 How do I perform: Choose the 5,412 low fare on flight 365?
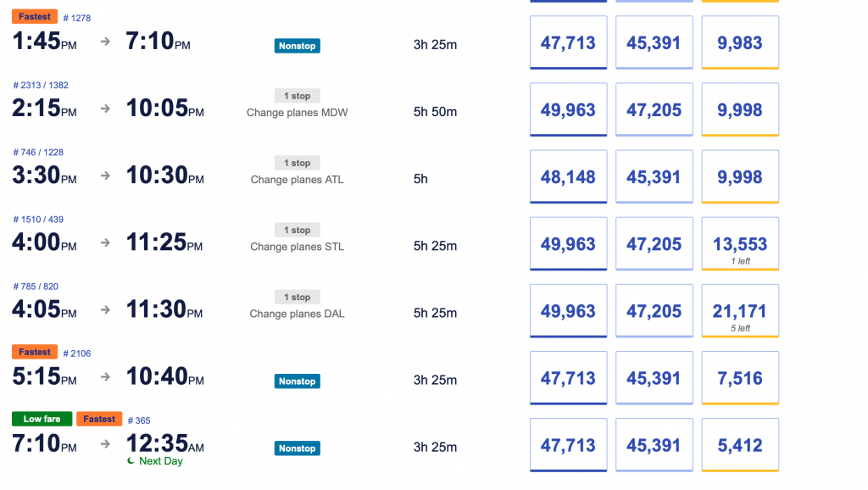[739, 444]
